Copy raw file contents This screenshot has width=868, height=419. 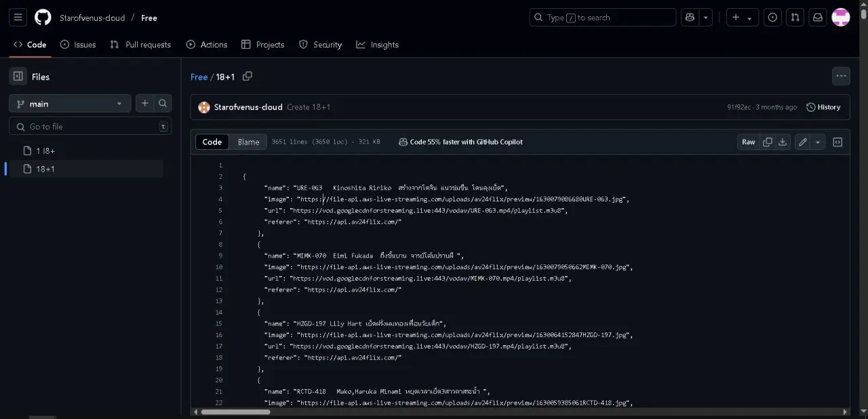768,142
